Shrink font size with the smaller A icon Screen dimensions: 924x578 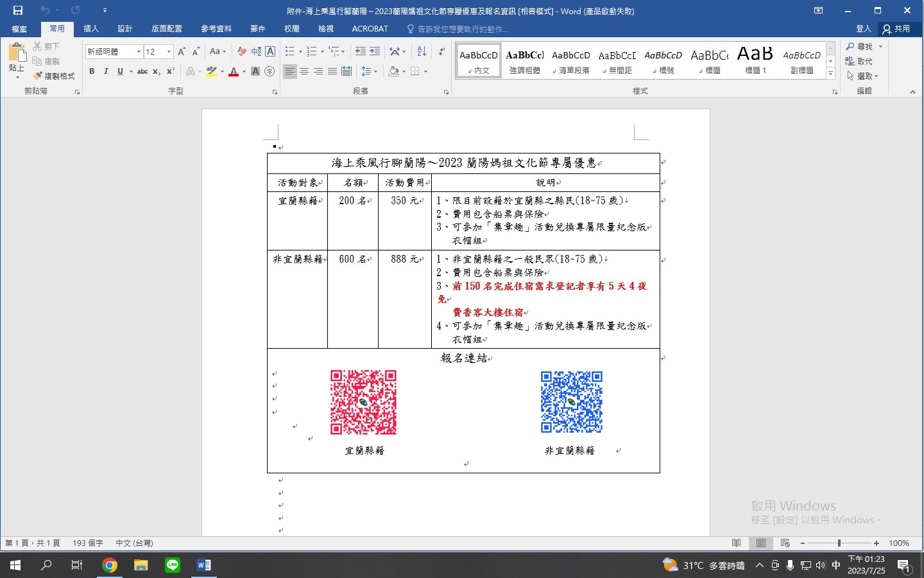(196, 51)
